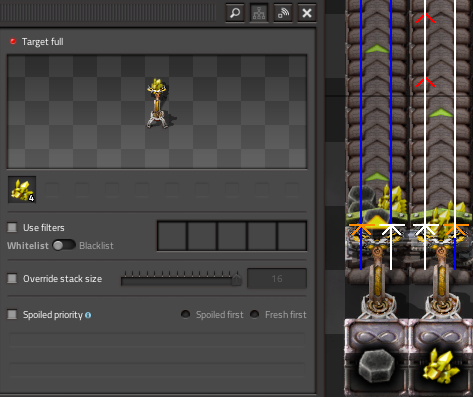Select the second empty filter slot
This screenshot has width=473, height=397.
coord(202,236)
